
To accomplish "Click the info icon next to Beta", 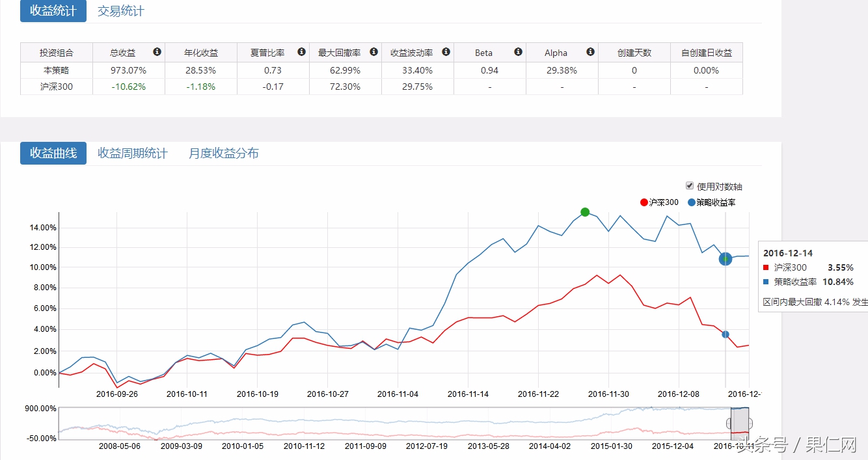I will 518,52.
